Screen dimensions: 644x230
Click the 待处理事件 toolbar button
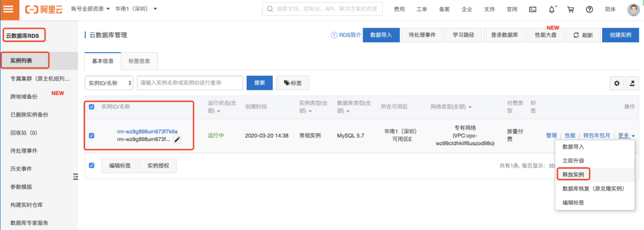point(422,35)
